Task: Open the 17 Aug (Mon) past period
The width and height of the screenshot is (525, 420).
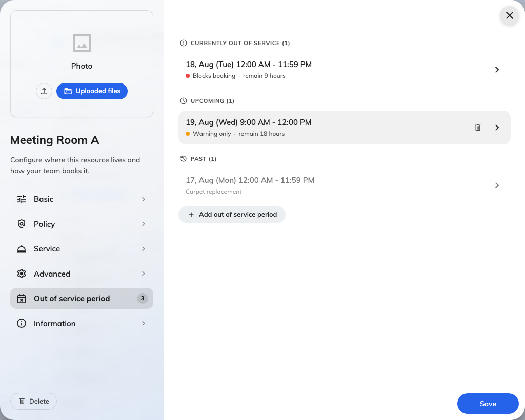Action: coord(344,185)
